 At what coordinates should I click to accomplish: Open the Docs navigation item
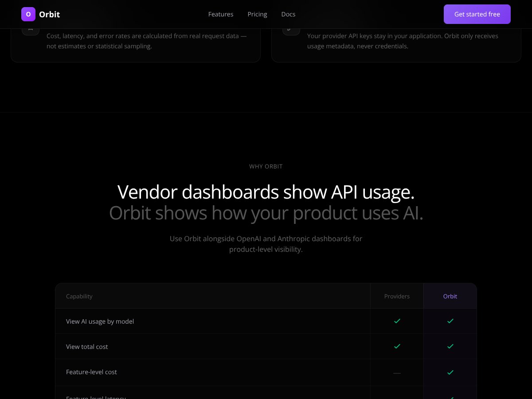(288, 14)
